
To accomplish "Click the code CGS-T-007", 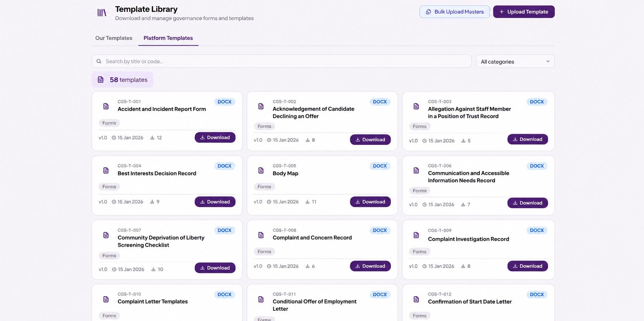I will click(129, 230).
